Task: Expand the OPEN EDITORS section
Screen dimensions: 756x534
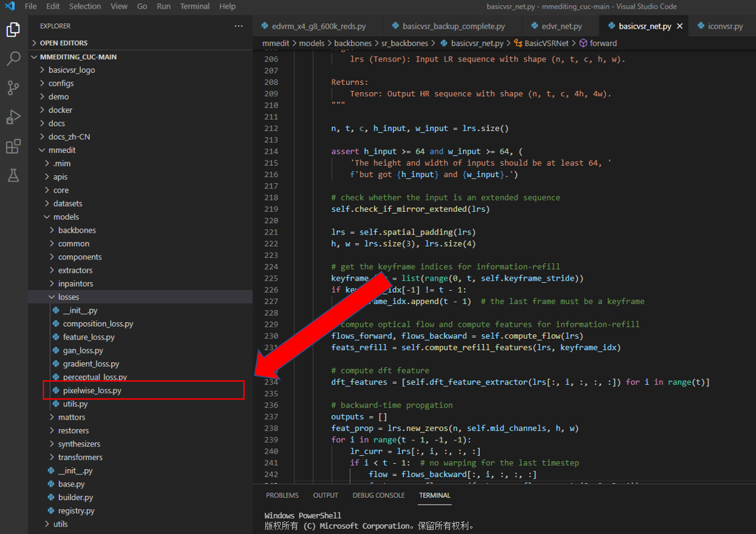Action: click(x=140, y=43)
